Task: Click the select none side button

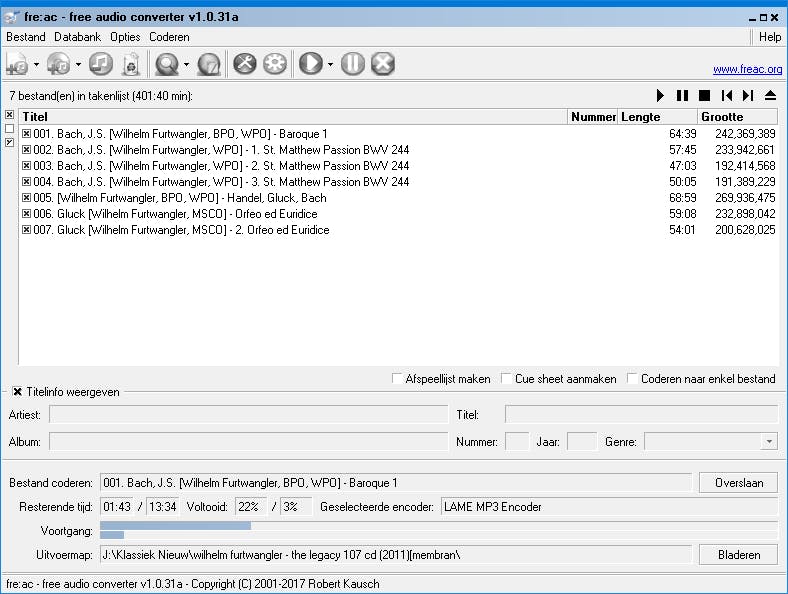Action: tap(10, 129)
